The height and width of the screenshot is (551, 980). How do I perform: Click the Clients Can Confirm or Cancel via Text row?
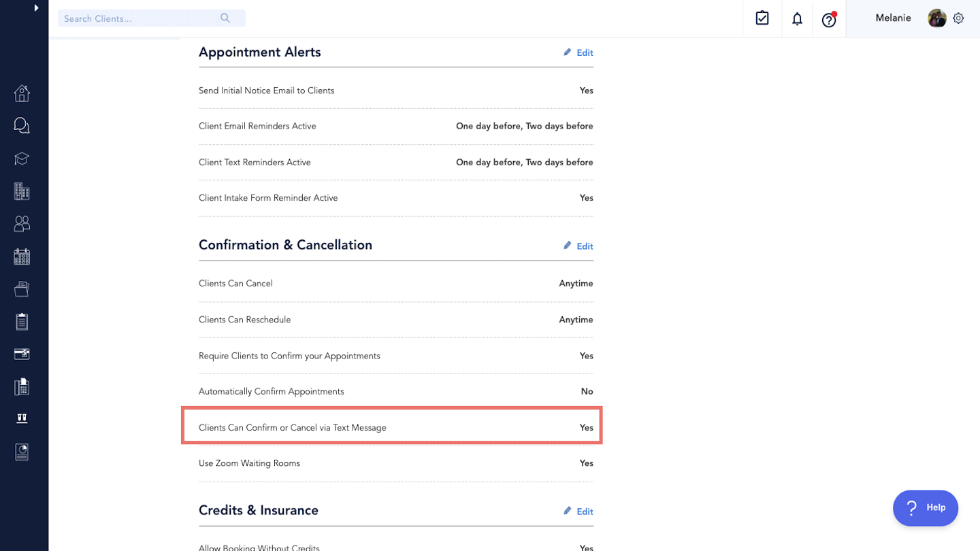tap(391, 428)
